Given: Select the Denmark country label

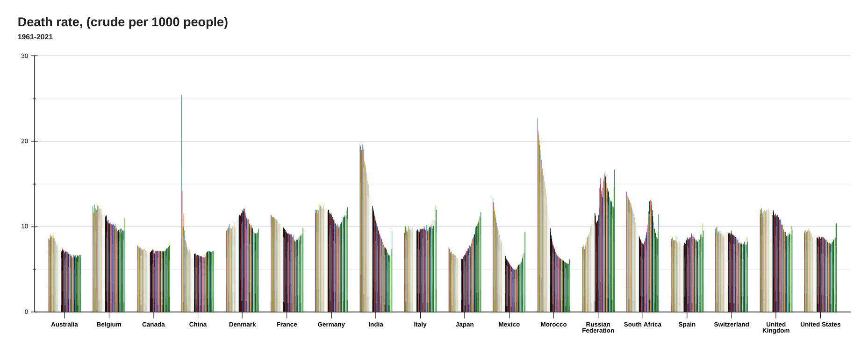Looking at the screenshot, I should [242, 324].
